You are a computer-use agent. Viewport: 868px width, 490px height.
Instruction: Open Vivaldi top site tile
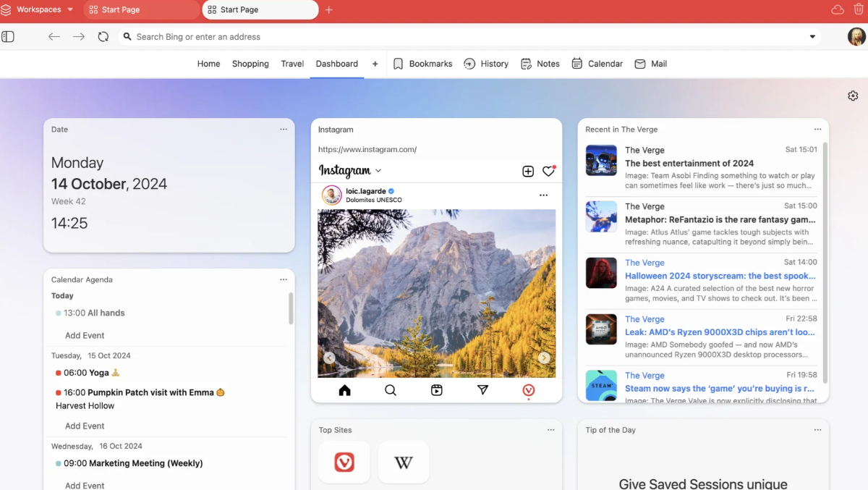344,462
